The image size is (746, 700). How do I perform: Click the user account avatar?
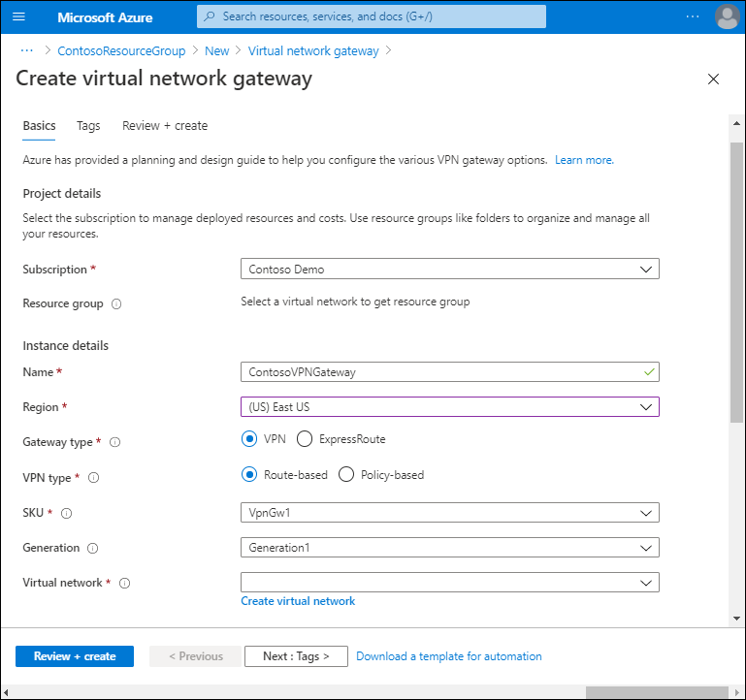[727, 17]
